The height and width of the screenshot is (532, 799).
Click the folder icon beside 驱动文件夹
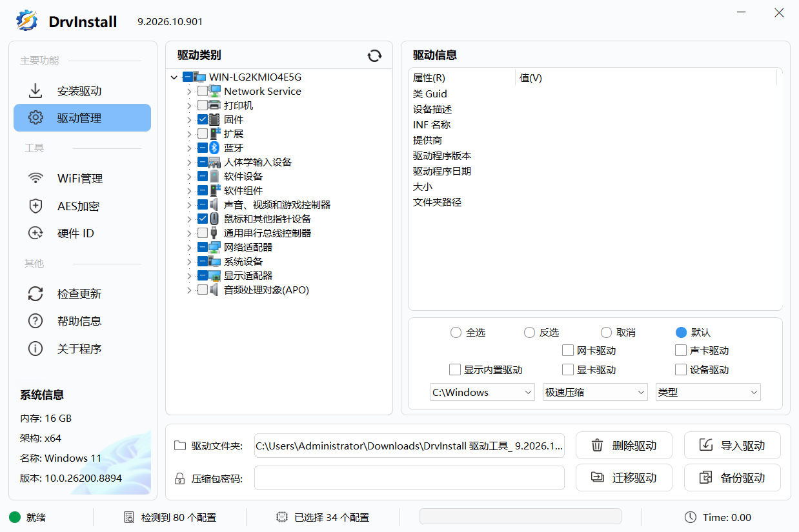click(180, 446)
